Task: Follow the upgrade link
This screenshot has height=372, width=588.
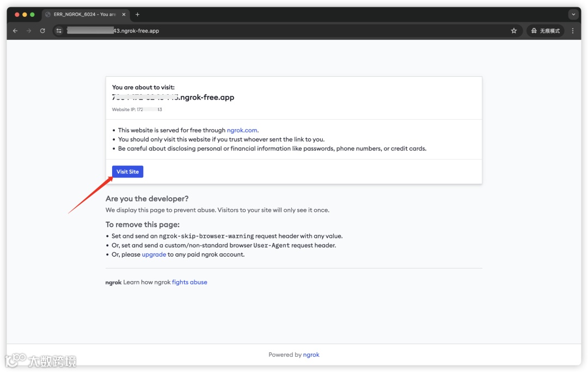Action: pyautogui.click(x=154, y=254)
